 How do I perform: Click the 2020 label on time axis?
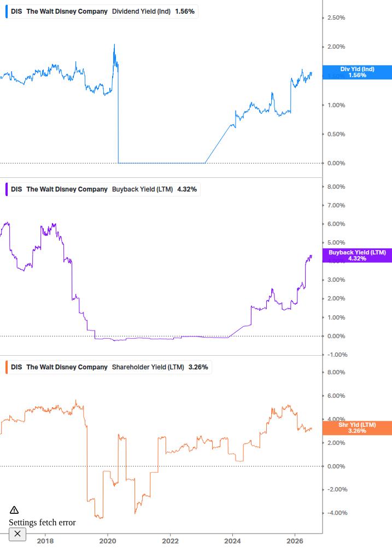[x=108, y=541]
